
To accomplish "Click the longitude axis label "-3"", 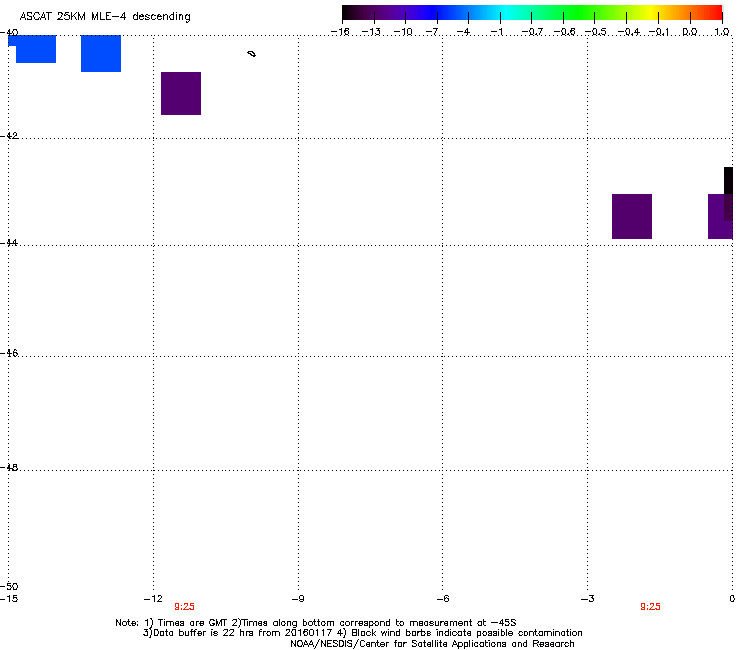I will coord(588,599).
